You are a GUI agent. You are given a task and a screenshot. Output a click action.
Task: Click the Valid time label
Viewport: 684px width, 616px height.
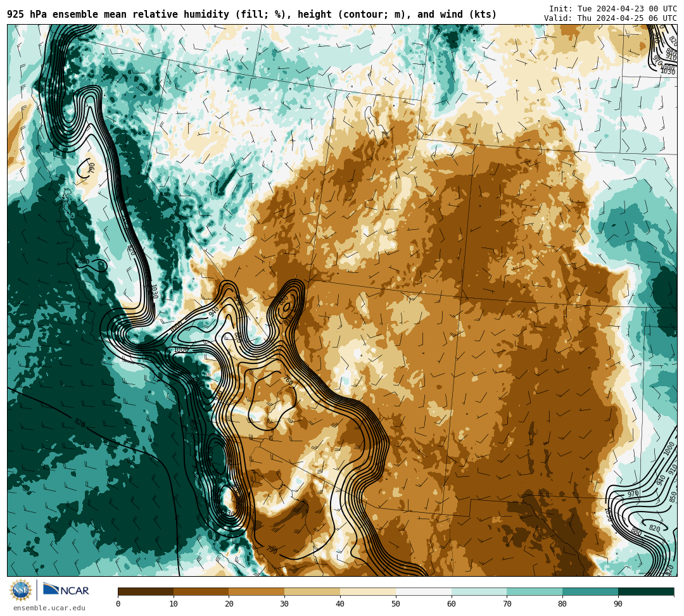pos(611,18)
